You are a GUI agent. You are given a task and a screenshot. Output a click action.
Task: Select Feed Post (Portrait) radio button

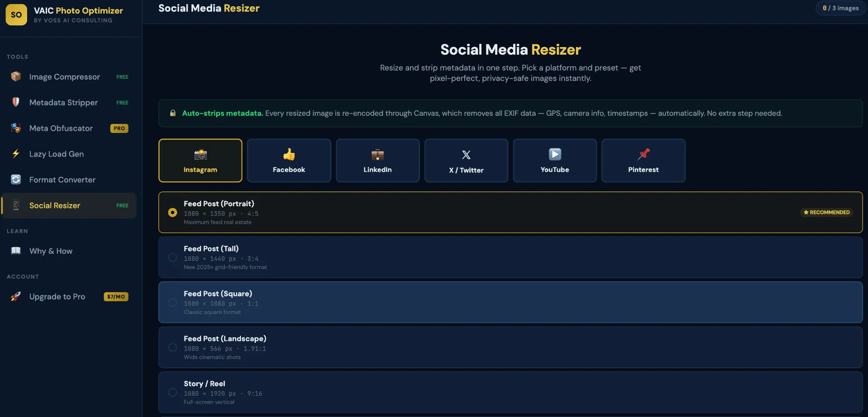coord(172,212)
